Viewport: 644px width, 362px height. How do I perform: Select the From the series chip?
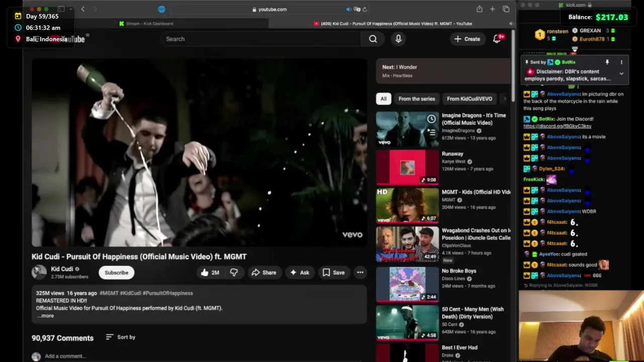click(417, 99)
